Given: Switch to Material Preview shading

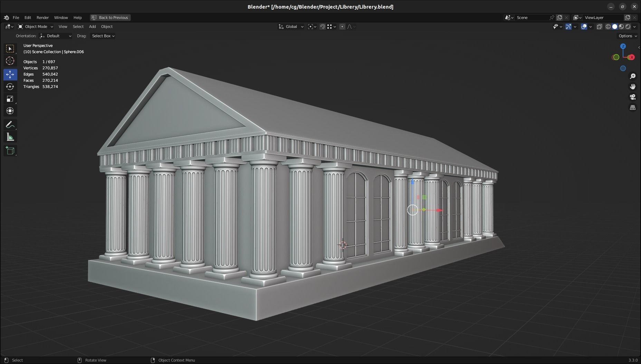Looking at the screenshot, I should (621, 27).
